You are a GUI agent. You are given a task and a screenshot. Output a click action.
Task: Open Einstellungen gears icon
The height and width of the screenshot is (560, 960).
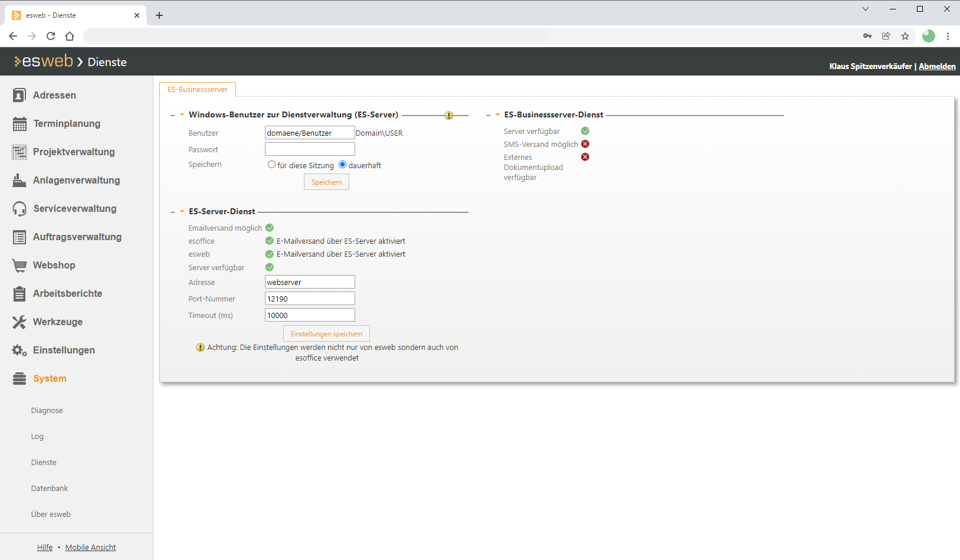click(19, 351)
